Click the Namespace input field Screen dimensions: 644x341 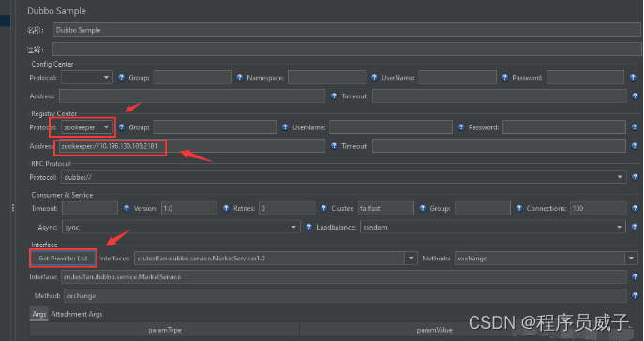coord(327,78)
